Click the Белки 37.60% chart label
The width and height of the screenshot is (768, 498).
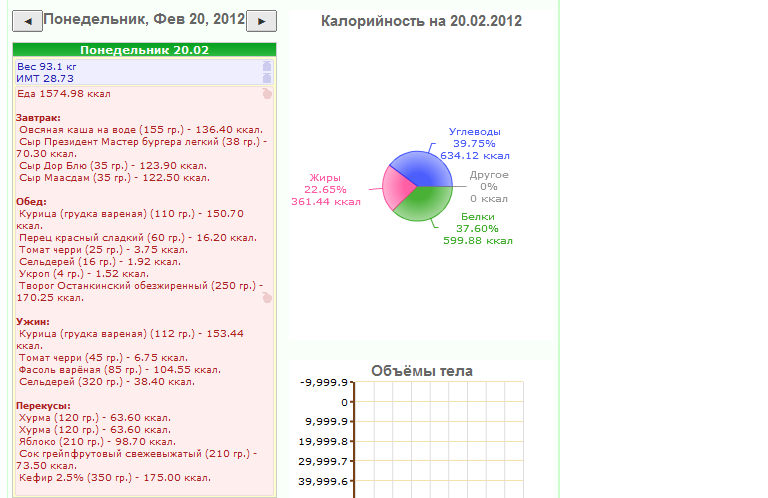click(478, 229)
